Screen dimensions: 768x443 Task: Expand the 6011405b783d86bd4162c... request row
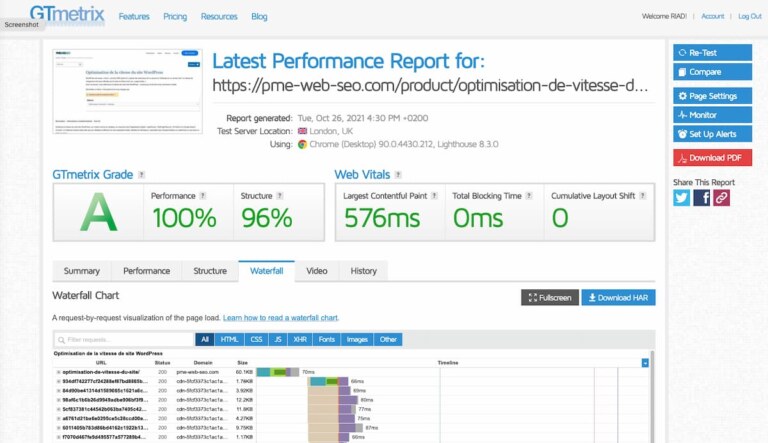point(58,428)
